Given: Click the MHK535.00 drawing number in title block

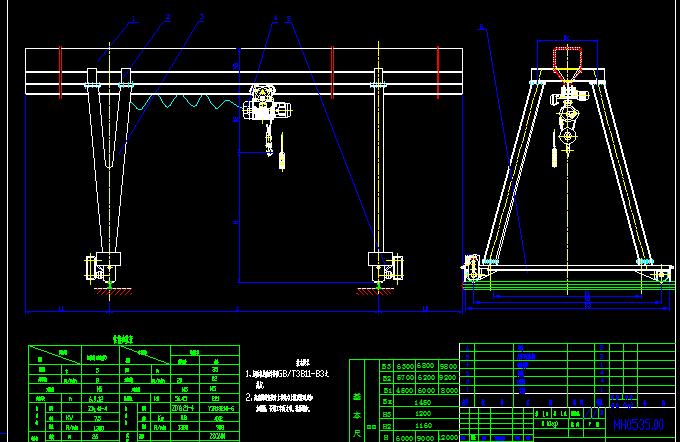Looking at the screenshot, I should (x=638, y=426).
